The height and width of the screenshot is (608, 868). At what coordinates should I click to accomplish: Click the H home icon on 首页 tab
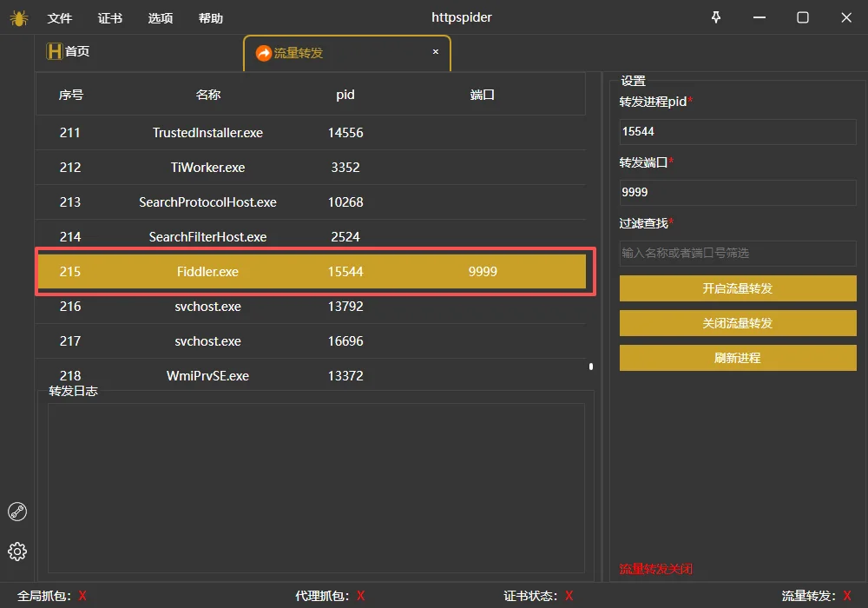click(x=54, y=51)
